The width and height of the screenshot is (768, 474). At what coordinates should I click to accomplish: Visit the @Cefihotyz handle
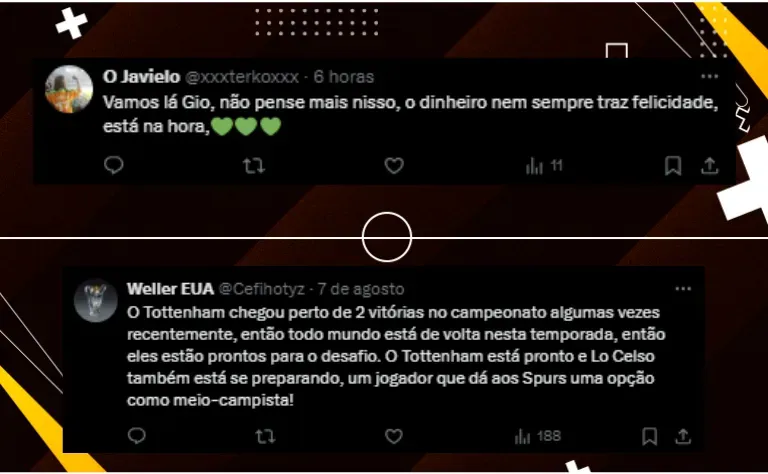tap(262, 289)
